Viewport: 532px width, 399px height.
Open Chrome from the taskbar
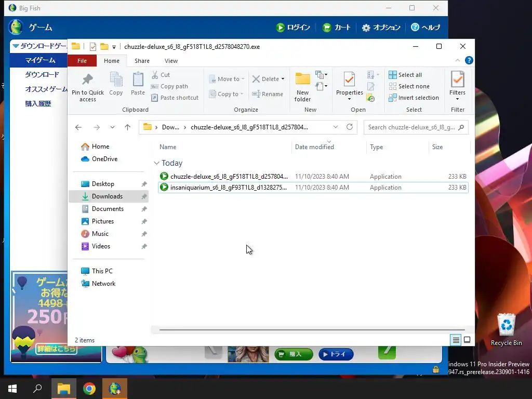[89, 389]
